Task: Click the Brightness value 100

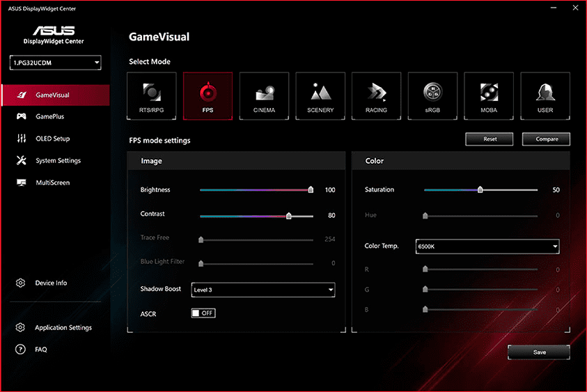Action: point(330,190)
